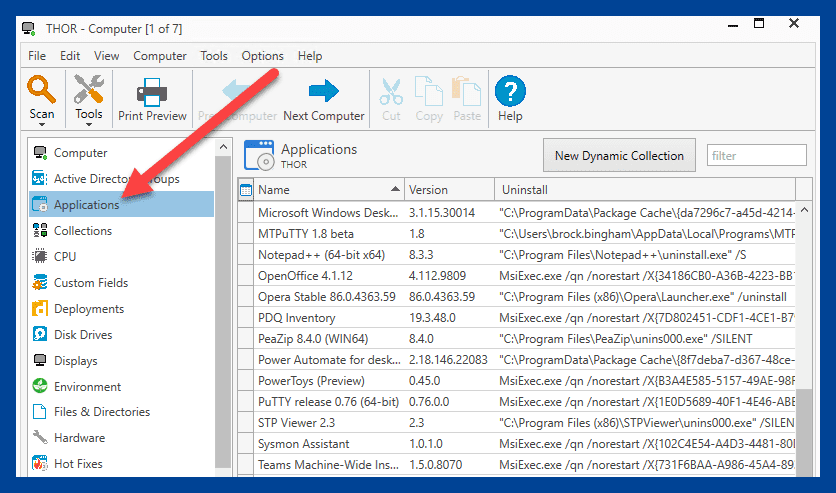The height and width of the screenshot is (493, 836).
Task: Select the Applications sidebar icon
Action: [40, 204]
